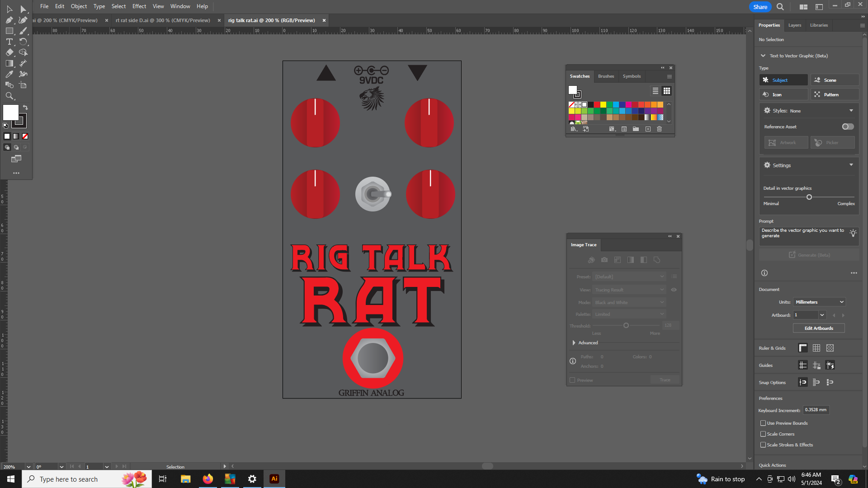Viewport: 868px width, 488px height.
Task: Select the Type tool
Action: coord(9,42)
